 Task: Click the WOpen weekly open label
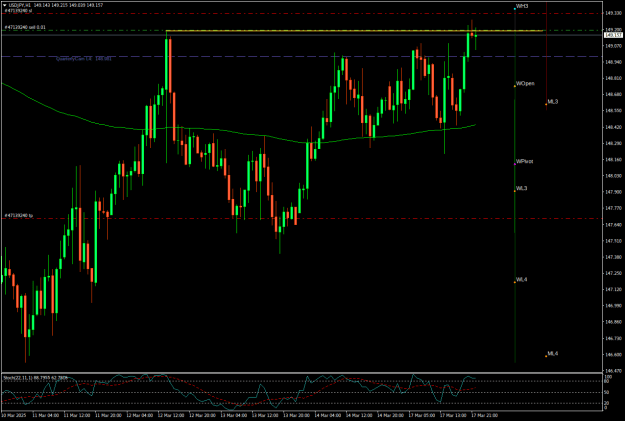(x=525, y=84)
